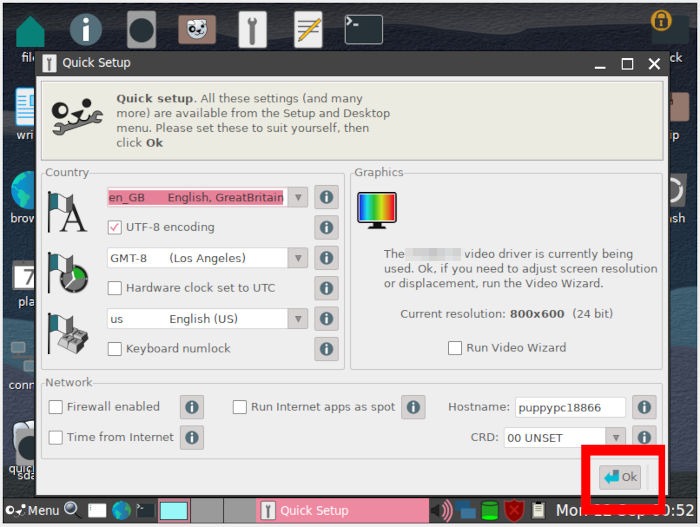Viewport: 700px width, 527px height.
Task: Enable Hardware clock set to UTC
Action: pos(115,288)
